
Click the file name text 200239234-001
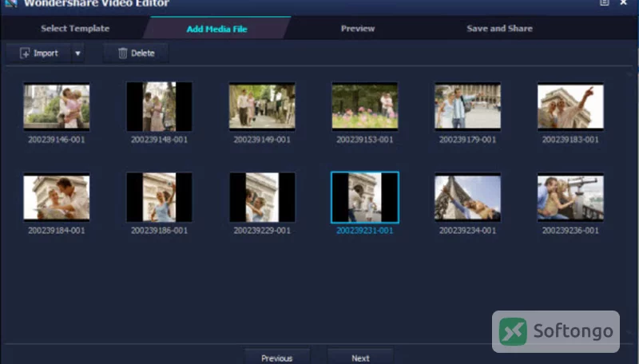[x=467, y=231]
